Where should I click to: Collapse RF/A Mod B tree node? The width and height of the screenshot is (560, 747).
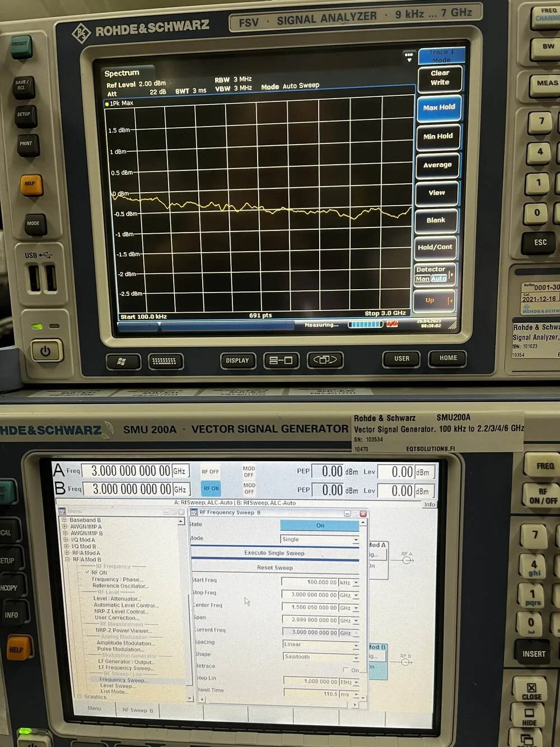point(67,559)
